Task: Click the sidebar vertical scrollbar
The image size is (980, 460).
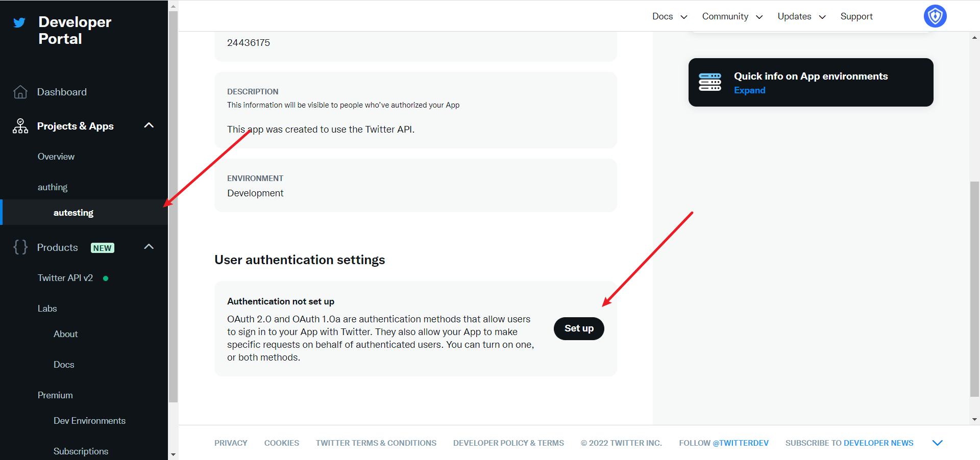Action: 173,204
